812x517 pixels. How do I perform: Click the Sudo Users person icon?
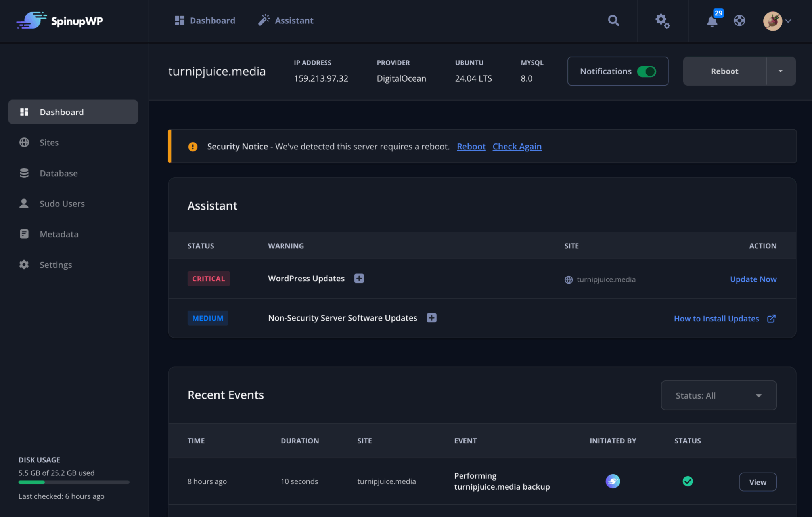[24, 203]
